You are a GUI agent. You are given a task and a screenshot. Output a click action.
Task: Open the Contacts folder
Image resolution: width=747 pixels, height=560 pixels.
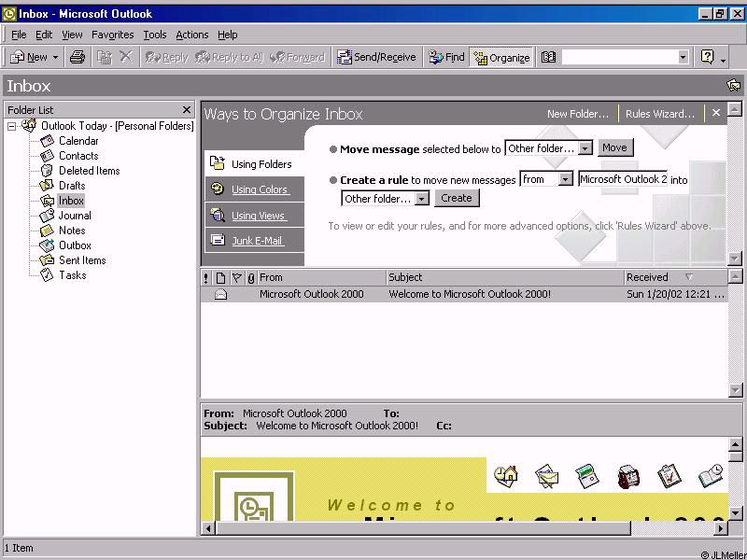[78, 156]
